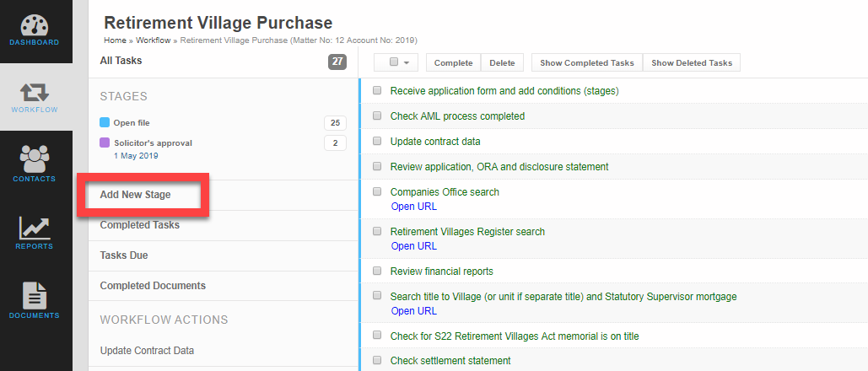Click the All Tasks count badge 27
Screen dimensions: 868x371
tap(337, 62)
